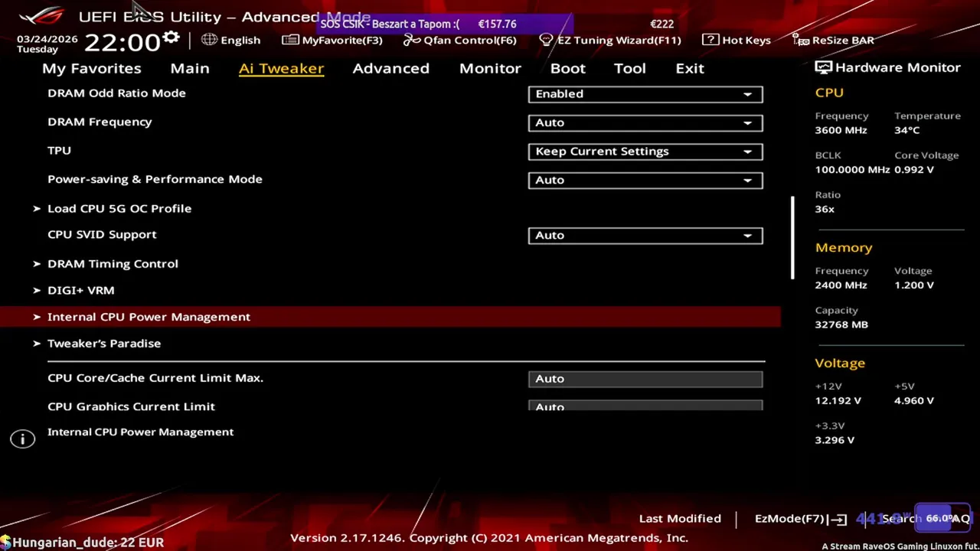
Task: Expand the DIGI+ VRM submenu
Action: [x=80, y=290]
